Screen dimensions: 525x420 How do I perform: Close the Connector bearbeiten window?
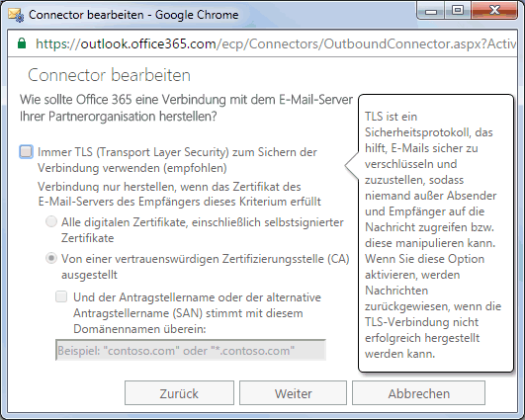tap(494, 11)
